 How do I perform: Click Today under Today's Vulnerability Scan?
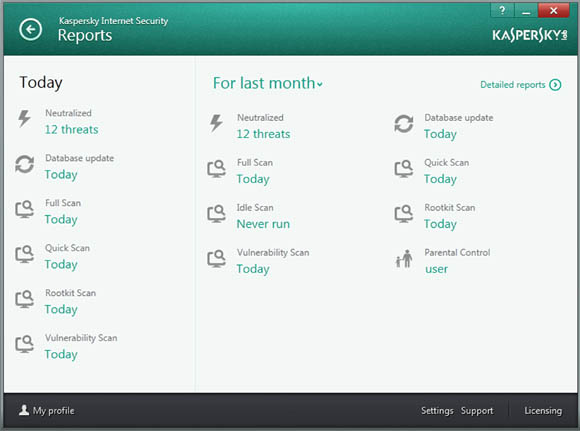click(61, 354)
